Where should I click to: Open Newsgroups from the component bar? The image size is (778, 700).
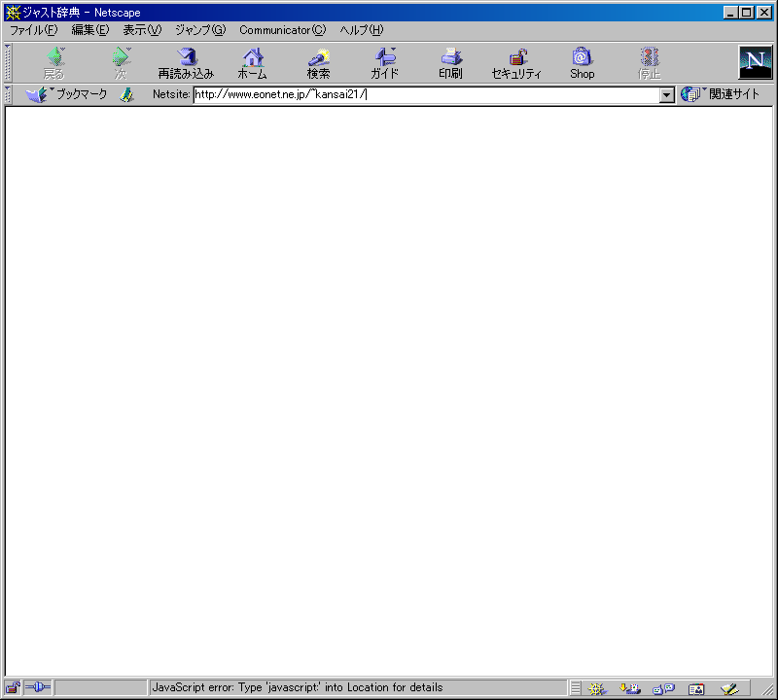coord(663,688)
